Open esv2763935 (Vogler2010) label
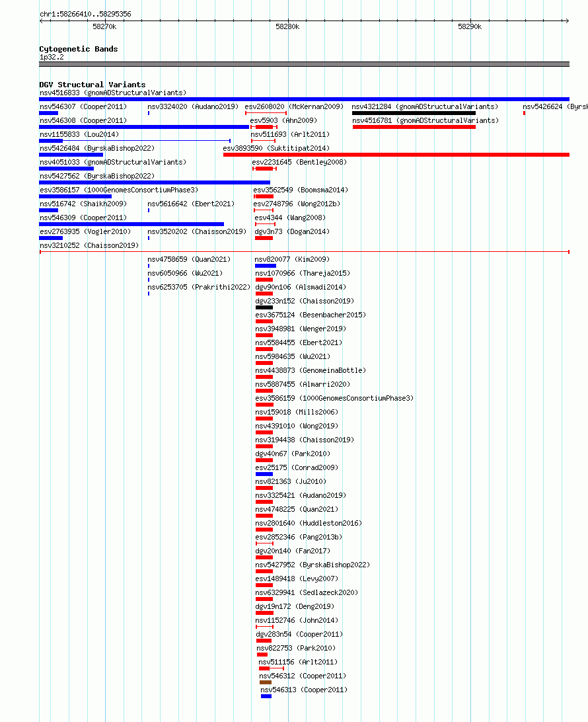Viewport: 588px width, 722px height. tap(85, 231)
